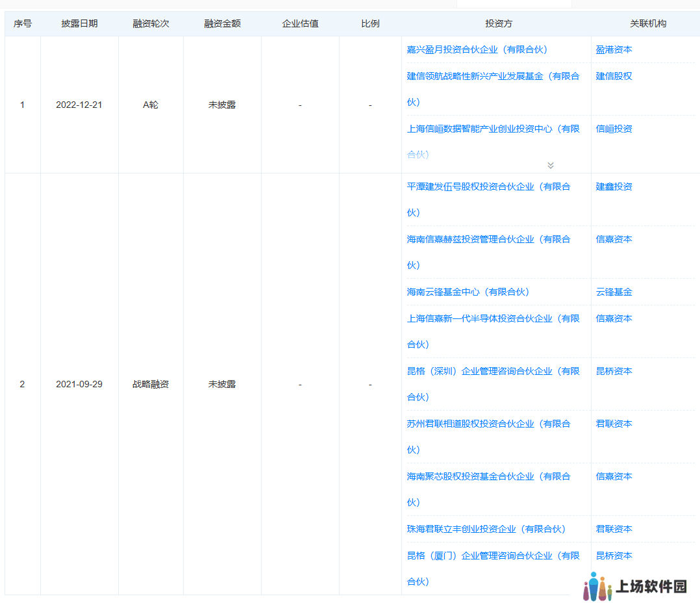700x603 pixels.
Task: Open related institution 信峘投资
Action: [614, 129]
